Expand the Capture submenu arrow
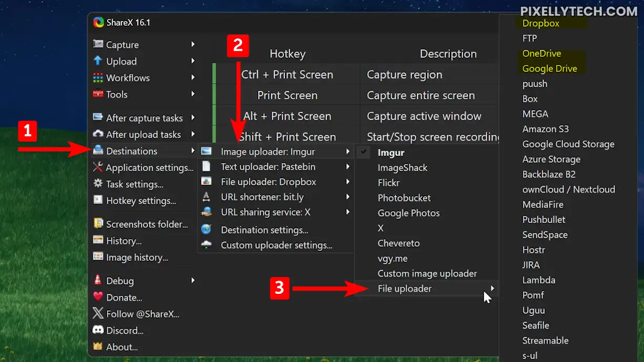The width and height of the screenshot is (644, 362). (193, 45)
